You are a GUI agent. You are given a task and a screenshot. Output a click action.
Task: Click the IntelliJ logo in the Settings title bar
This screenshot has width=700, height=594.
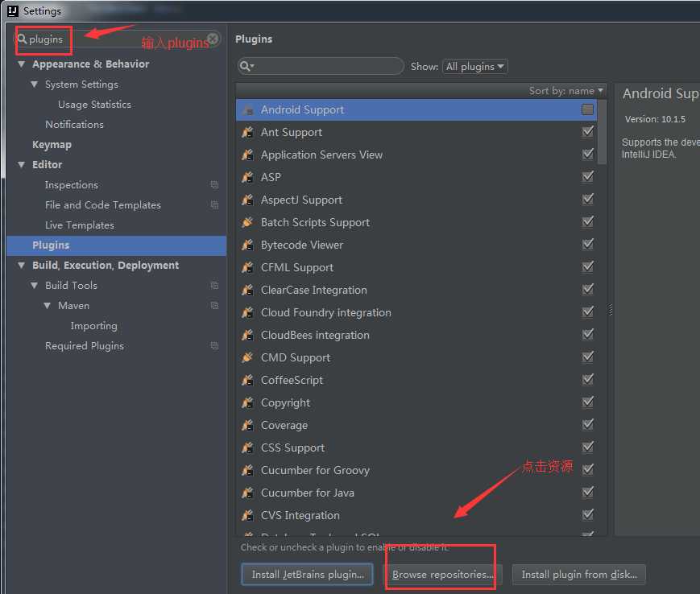pyautogui.click(x=13, y=10)
